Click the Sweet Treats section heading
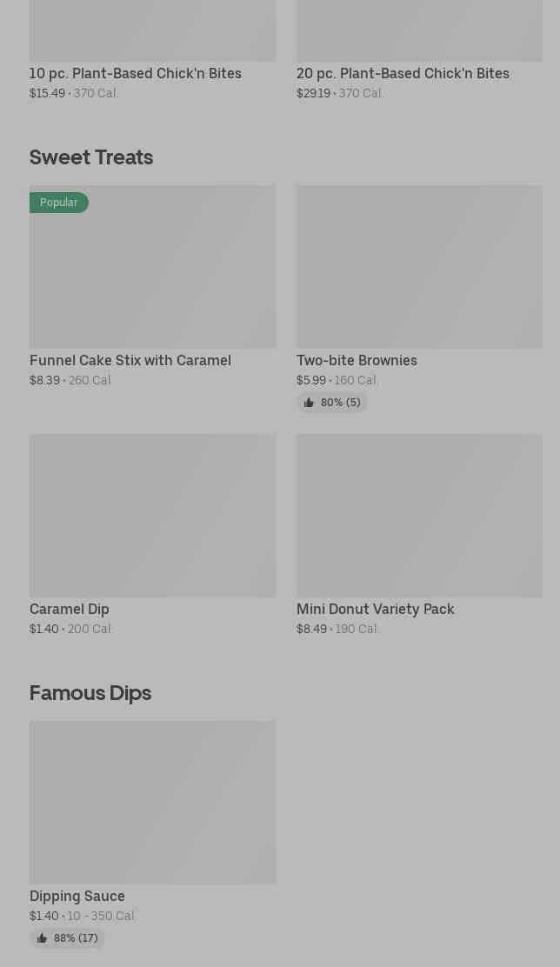This screenshot has height=967, width=560. click(x=91, y=157)
